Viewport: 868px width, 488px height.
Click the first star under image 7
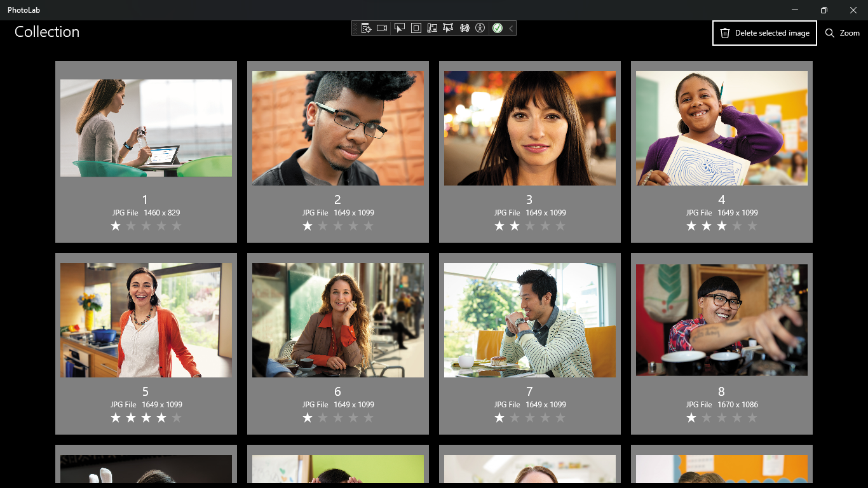click(499, 417)
